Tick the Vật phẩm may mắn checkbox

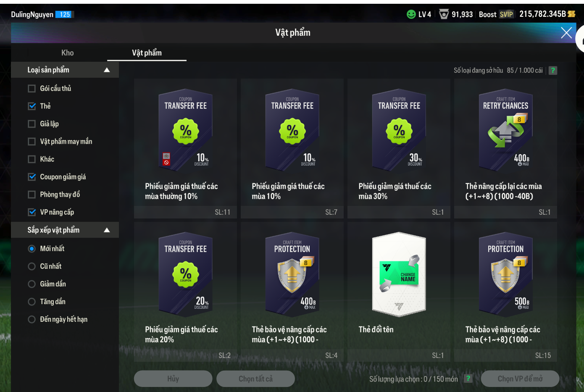click(32, 142)
